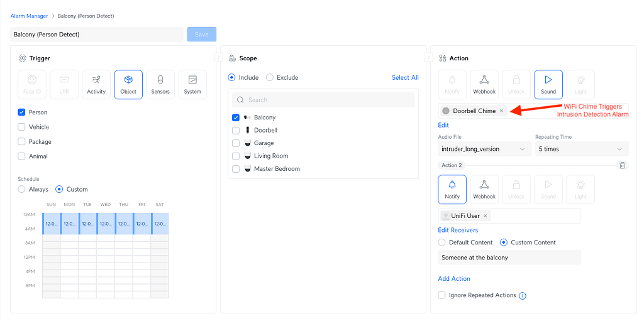The image size is (644, 321).
Task: Pick the System trigger type
Action: (x=192, y=85)
